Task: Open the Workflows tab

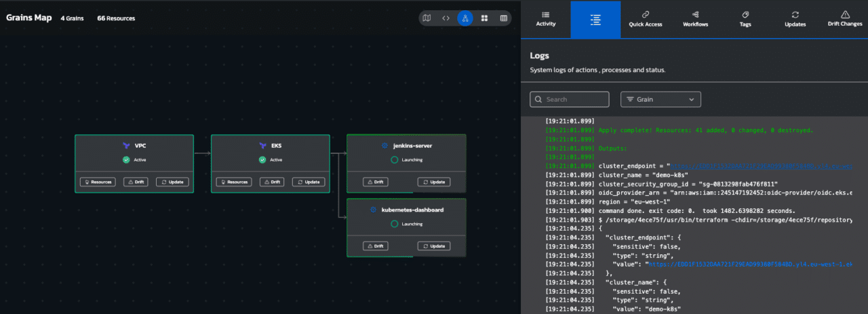Action: tap(695, 19)
